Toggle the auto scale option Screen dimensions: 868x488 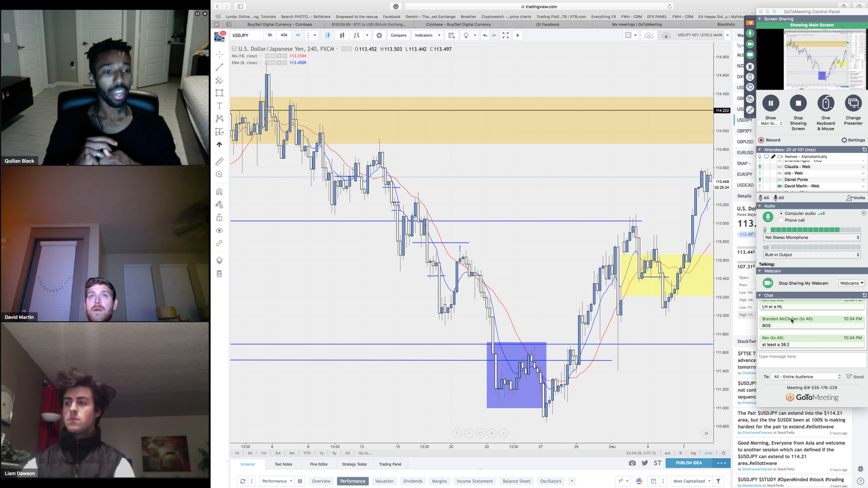(x=708, y=453)
